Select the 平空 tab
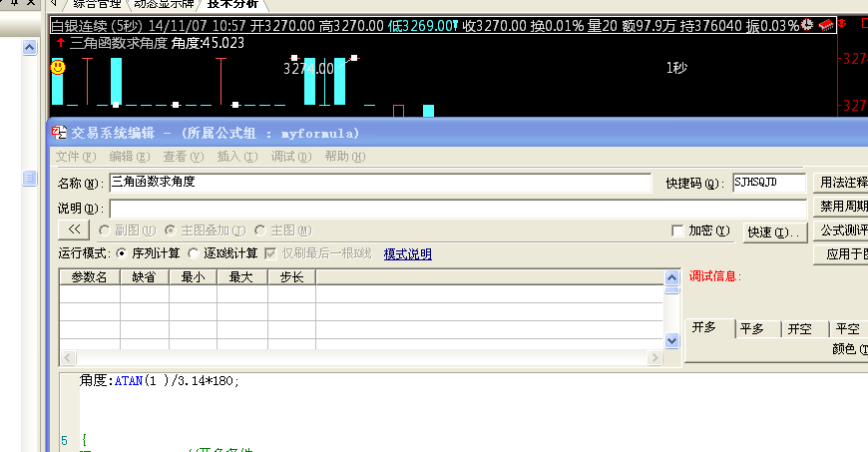 point(847,329)
